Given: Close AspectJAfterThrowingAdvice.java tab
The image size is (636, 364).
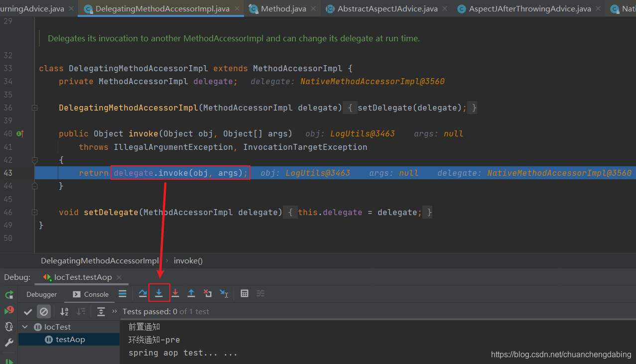Looking at the screenshot, I should [599, 9].
